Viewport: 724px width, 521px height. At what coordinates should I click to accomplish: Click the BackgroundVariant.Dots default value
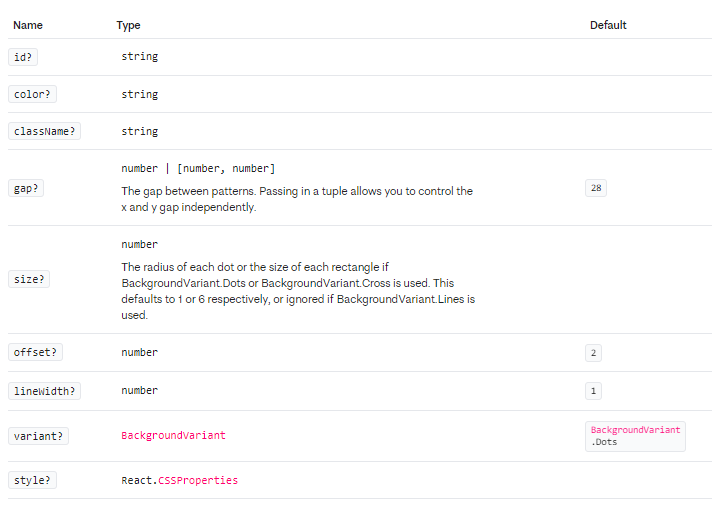(x=635, y=436)
